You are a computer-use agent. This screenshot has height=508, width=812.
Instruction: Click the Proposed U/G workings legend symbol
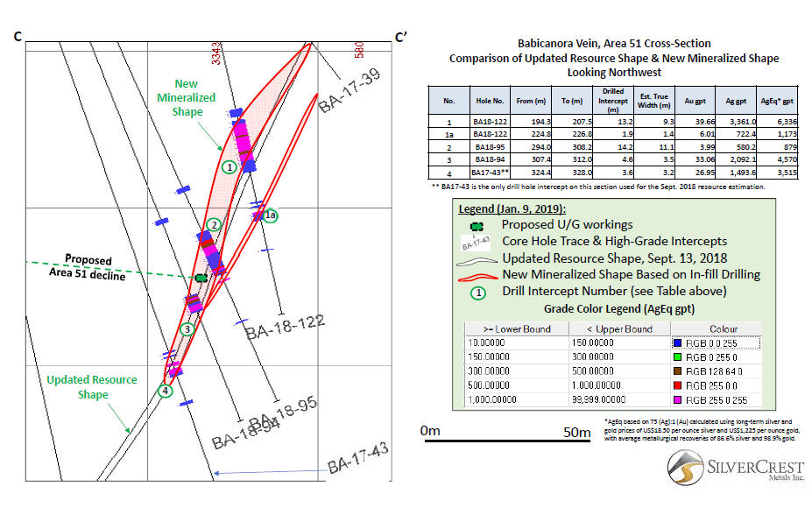coord(477,224)
